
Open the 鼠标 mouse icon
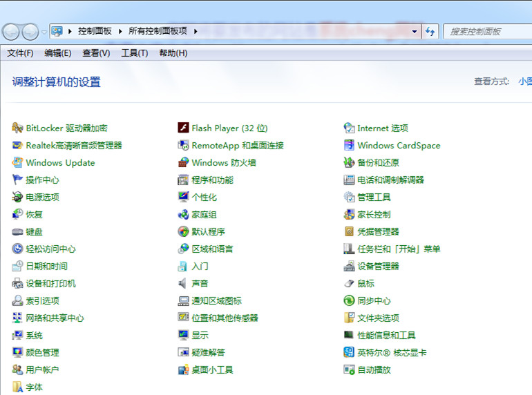[x=349, y=283]
